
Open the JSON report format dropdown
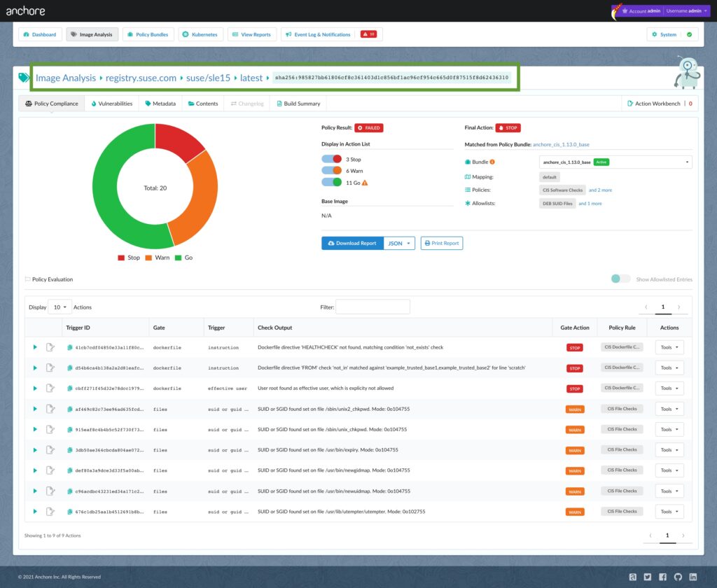(399, 243)
